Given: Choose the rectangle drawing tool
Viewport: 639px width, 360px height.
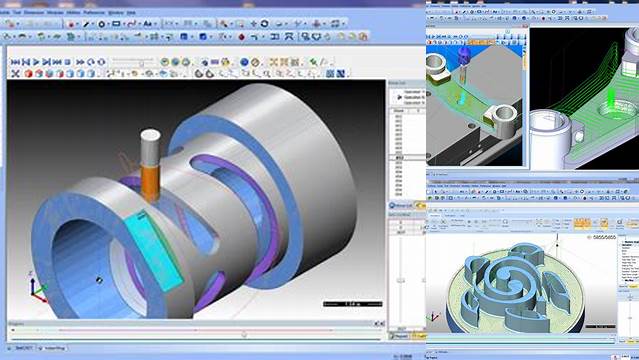Looking at the screenshot, I should coord(116,24).
